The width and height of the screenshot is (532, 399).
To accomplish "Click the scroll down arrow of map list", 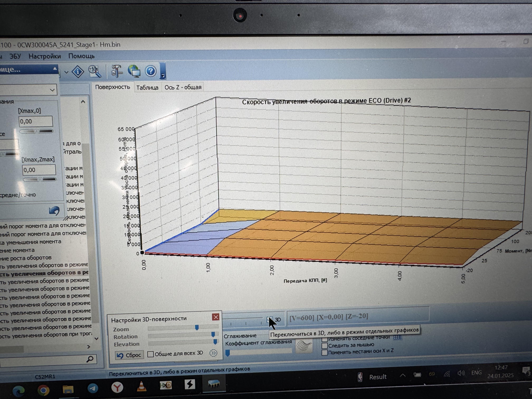I will tap(96, 338).
